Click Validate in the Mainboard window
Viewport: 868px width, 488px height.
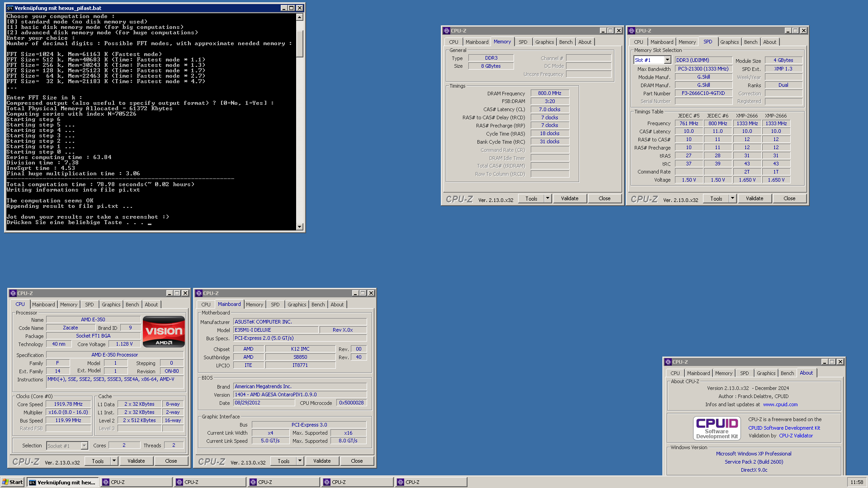click(322, 461)
